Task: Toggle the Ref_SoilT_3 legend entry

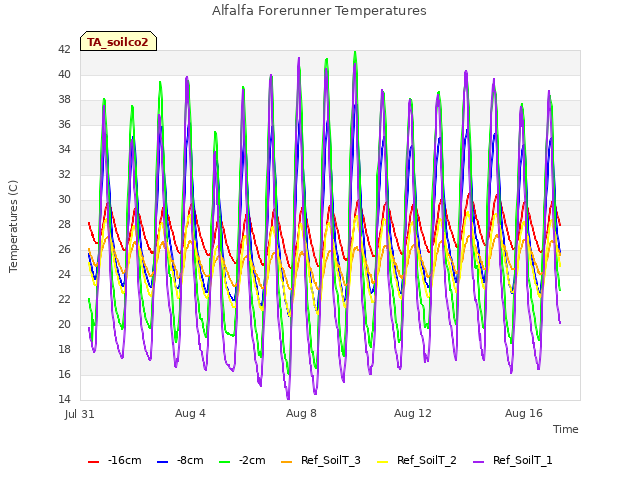Action: pos(321,460)
